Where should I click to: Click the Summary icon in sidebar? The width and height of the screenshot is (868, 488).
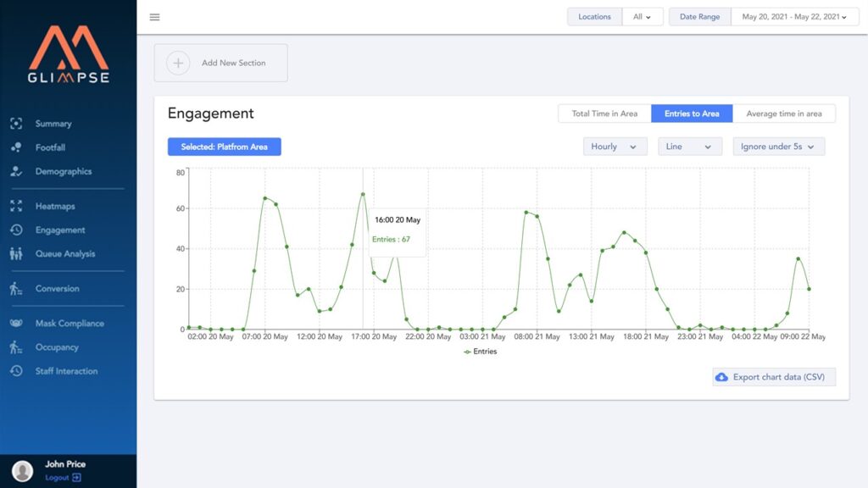16,124
